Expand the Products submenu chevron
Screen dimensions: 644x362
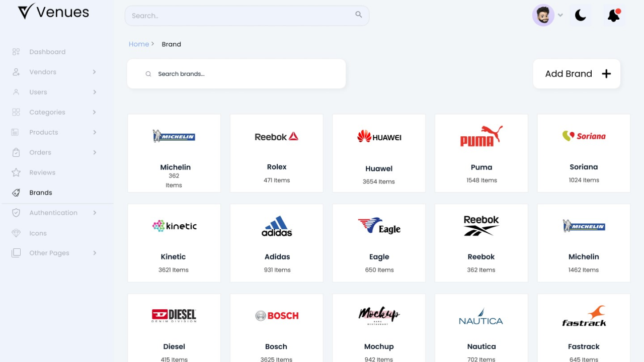[94, 132]
